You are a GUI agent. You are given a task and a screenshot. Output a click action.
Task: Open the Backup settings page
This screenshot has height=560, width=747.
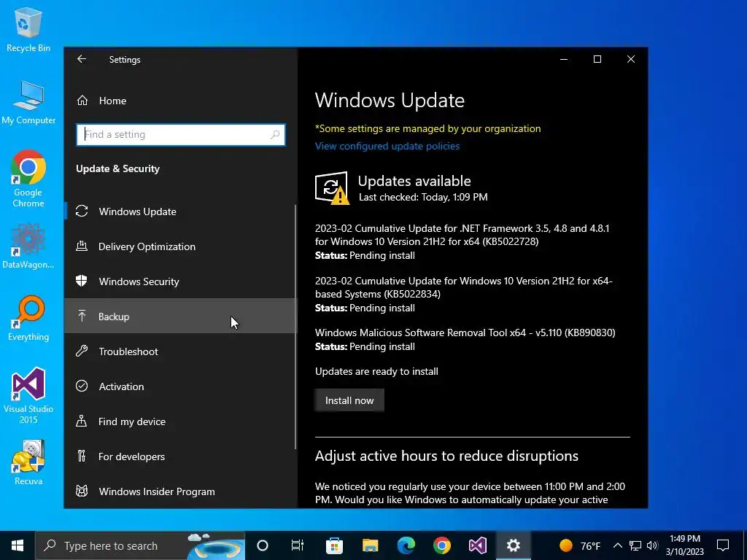pyautogui.click(x=180, y=316)
